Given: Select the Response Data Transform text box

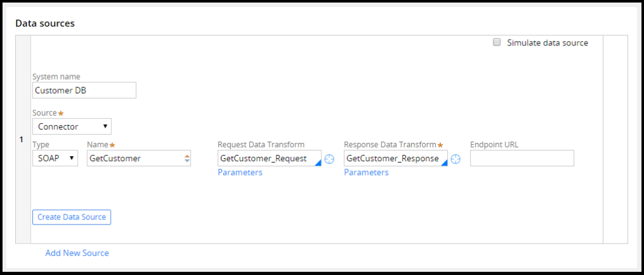Looking at the screenshot, I should (x=392, y=158).
